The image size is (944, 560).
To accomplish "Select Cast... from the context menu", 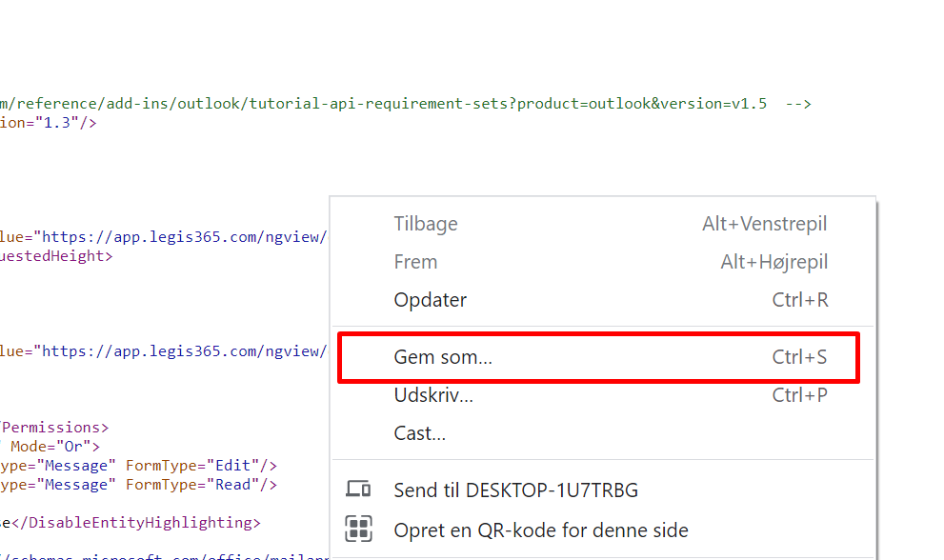I will click(420, 433).
